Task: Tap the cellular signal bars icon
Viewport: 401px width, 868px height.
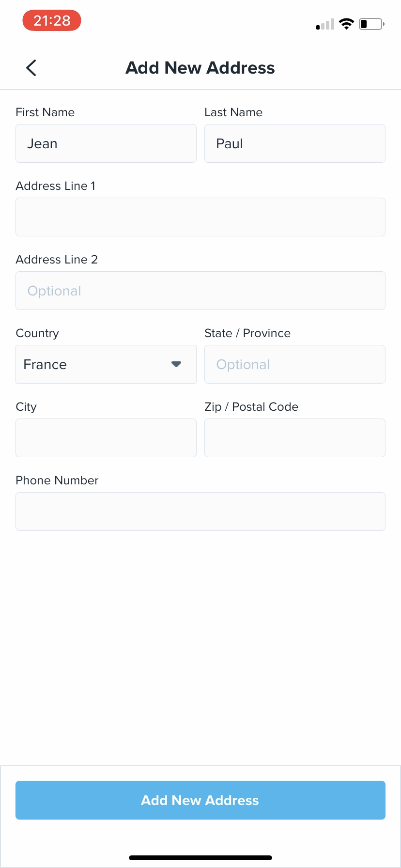Action: (x=325, y=24)
